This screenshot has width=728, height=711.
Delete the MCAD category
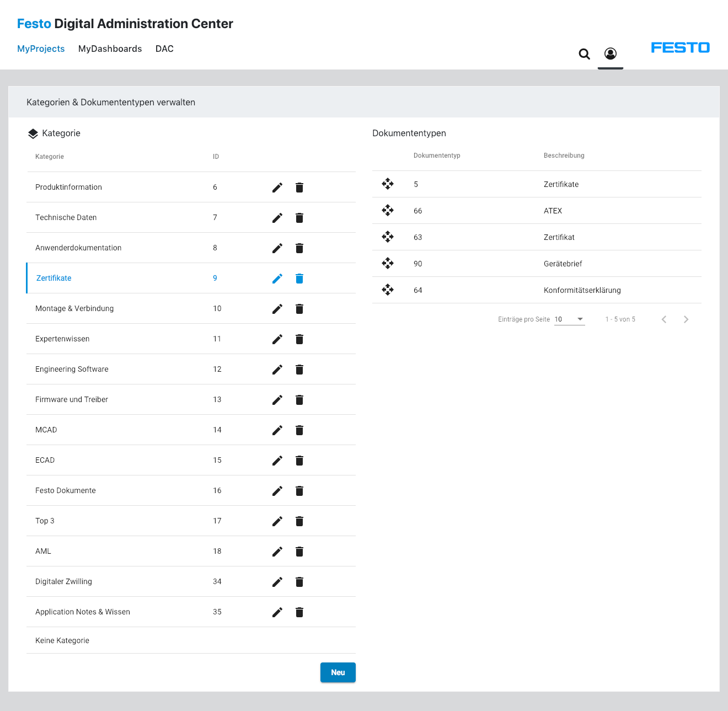point(299,430)
